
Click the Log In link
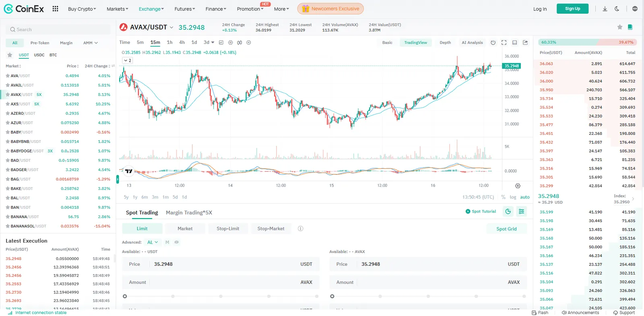point(540,9)
